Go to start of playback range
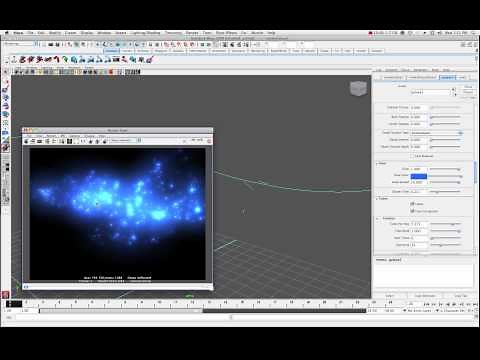Viewport: 480px width, 360px height. [x=426, y=304]
